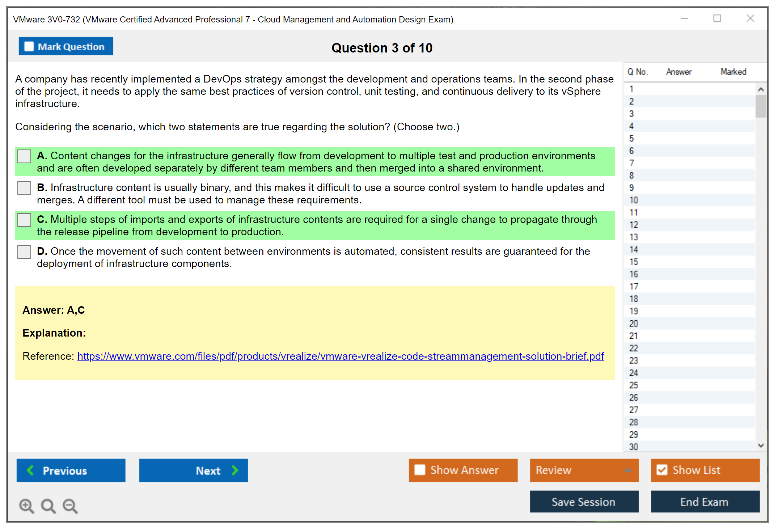Click the green right arrow on Next
Image resolution: width=778 pixels, height=532 pixels.
point(235,470)
